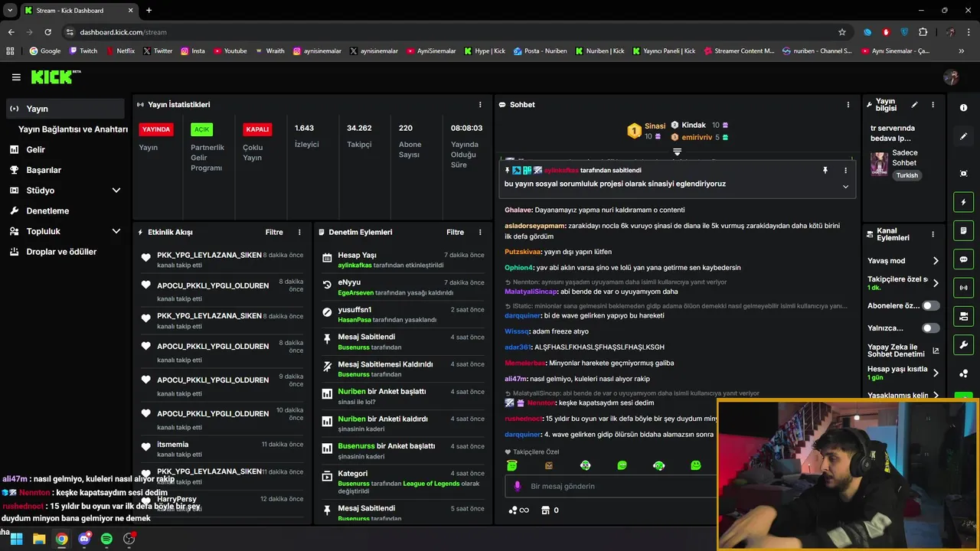
Task: Click the chat bubble icon in the right rail
Action: point(963,259)
